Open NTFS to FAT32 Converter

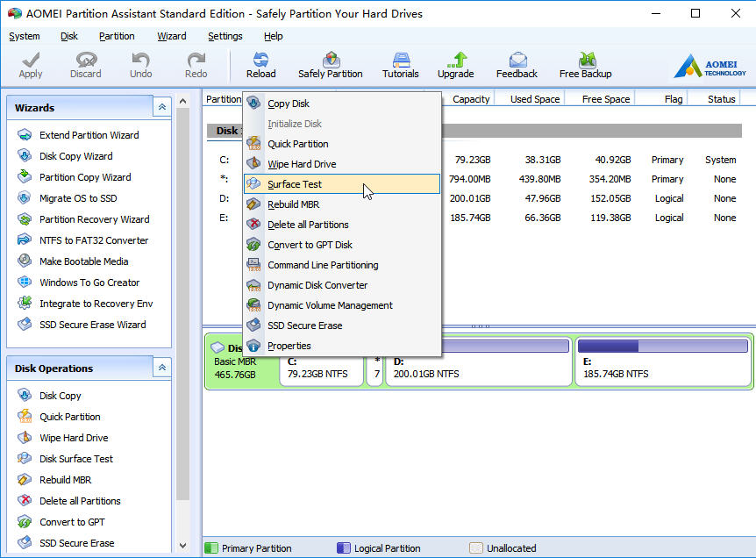point(94,240)
